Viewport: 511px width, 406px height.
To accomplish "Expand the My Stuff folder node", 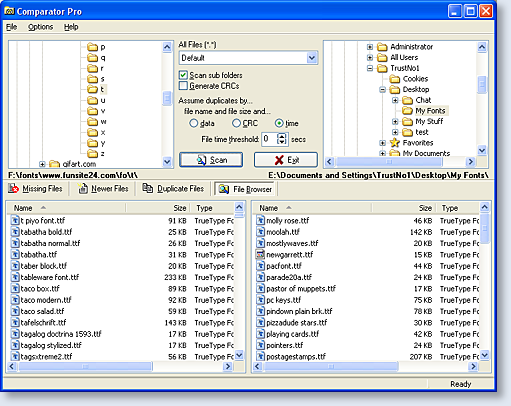I will pos(395,121).
